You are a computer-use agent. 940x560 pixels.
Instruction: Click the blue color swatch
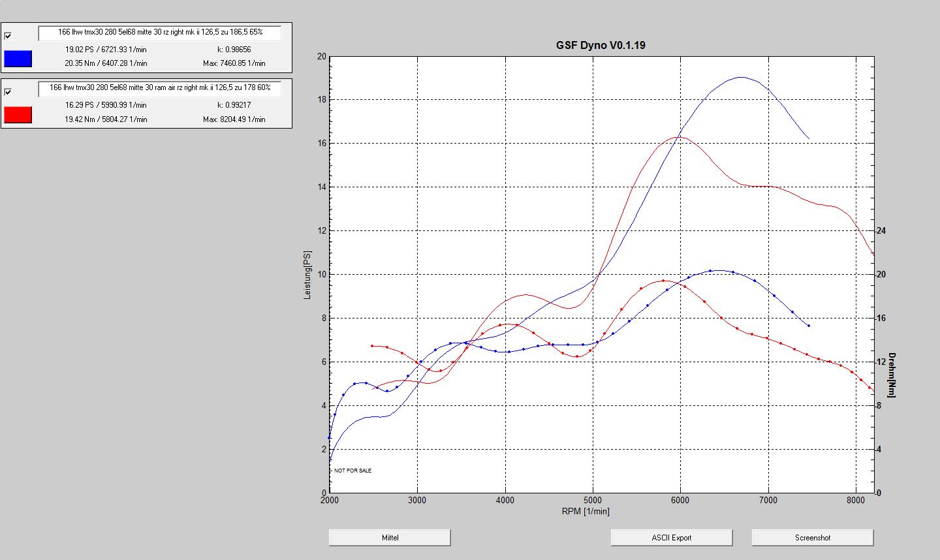18,59
